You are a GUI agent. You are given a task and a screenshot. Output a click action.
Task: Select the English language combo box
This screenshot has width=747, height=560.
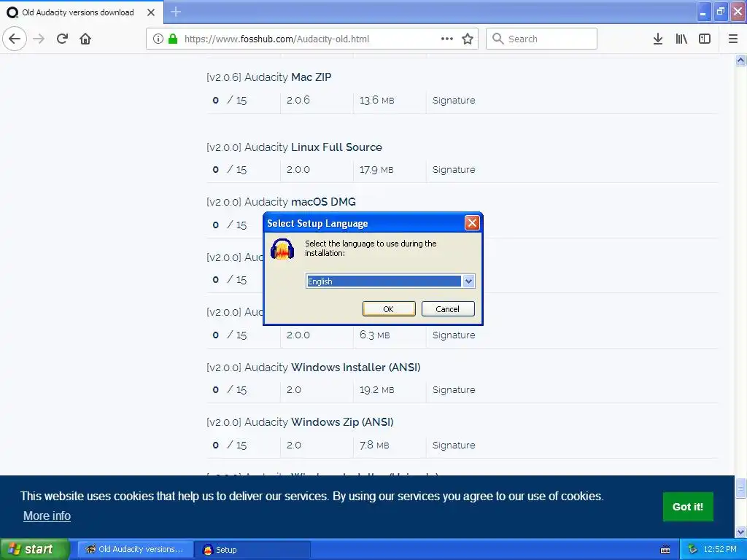(390, 281)
